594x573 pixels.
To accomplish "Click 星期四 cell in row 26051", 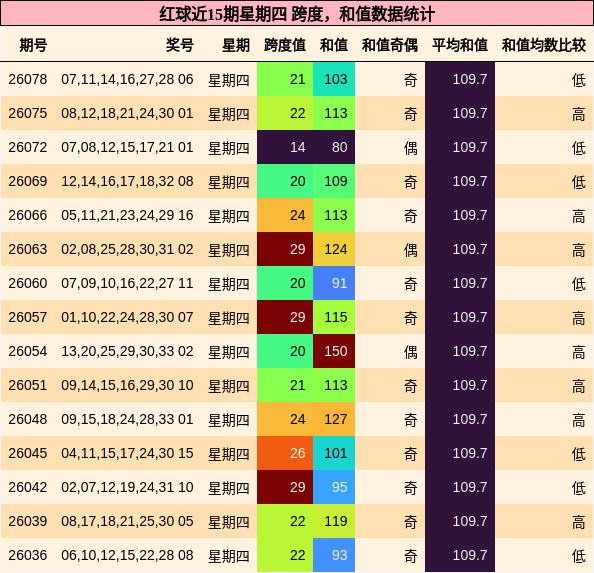I will 229,386.
